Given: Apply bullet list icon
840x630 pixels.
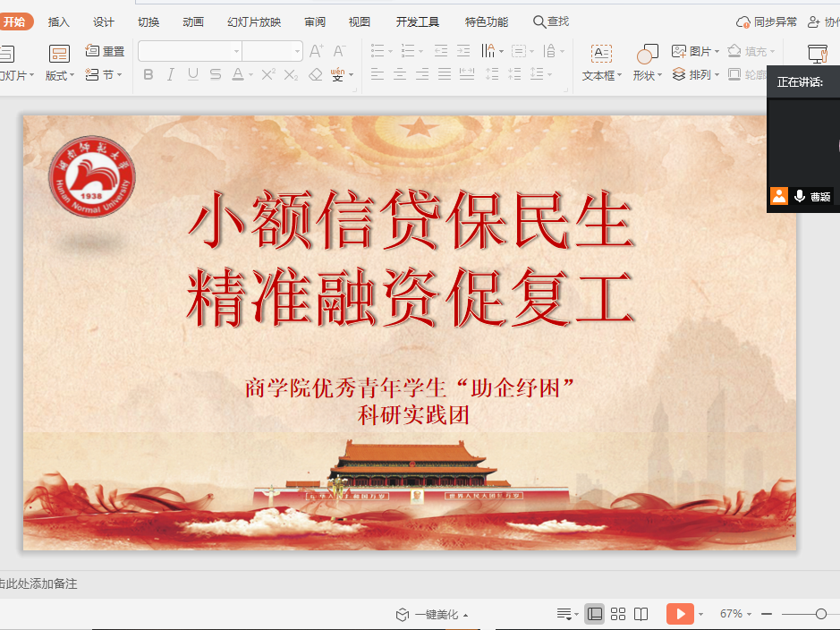Looking at the screenshot, I should (x=378, y=51).
